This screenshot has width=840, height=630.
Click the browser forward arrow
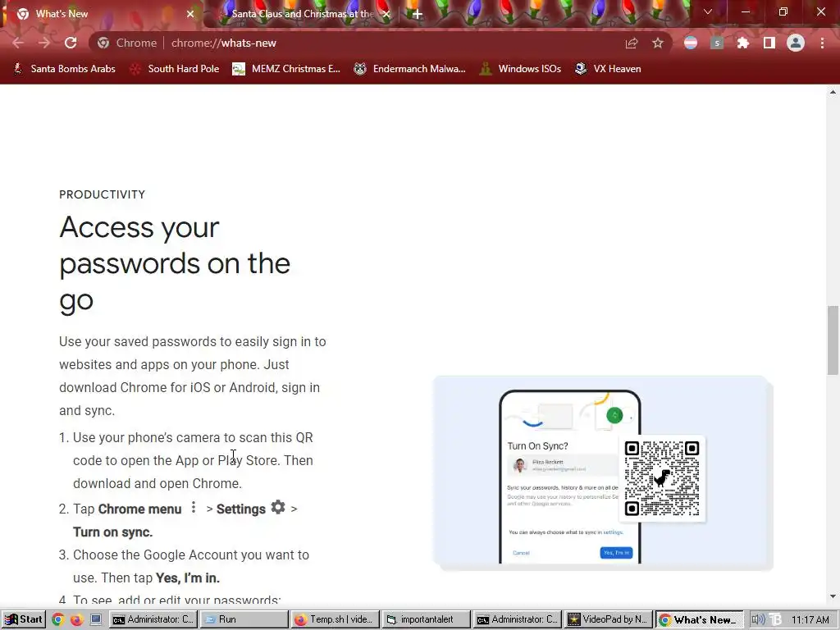click(x=44, y=43)
